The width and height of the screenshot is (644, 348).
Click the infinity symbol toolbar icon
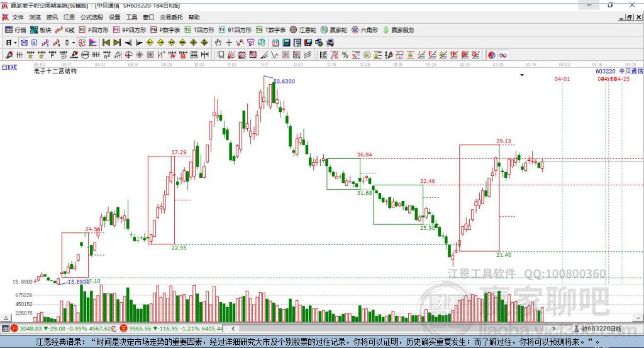[x=502, y=55]
